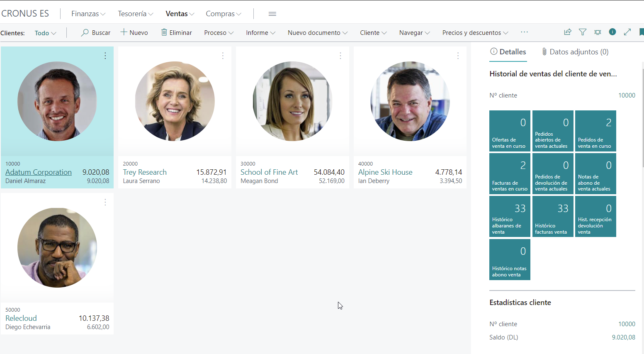Click the Estadísticas cliente section heading
Viewport: 644px width, 354px height.
(520, 303)
